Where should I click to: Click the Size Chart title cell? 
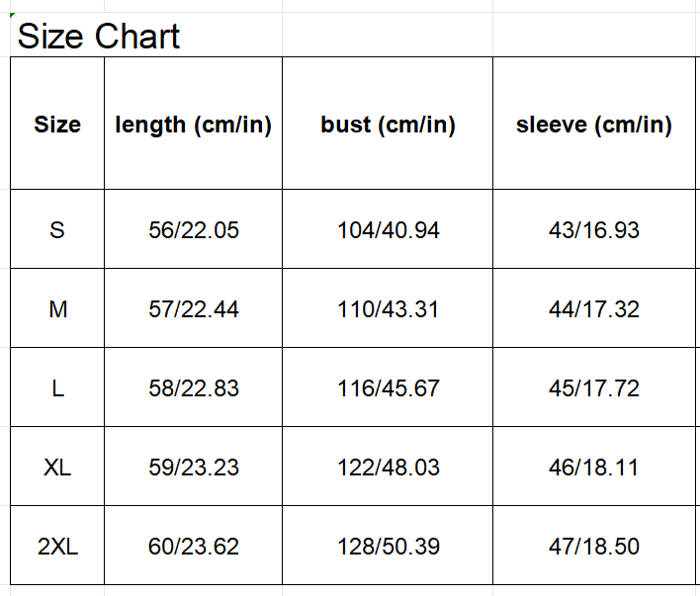click(x=99, y=37)
